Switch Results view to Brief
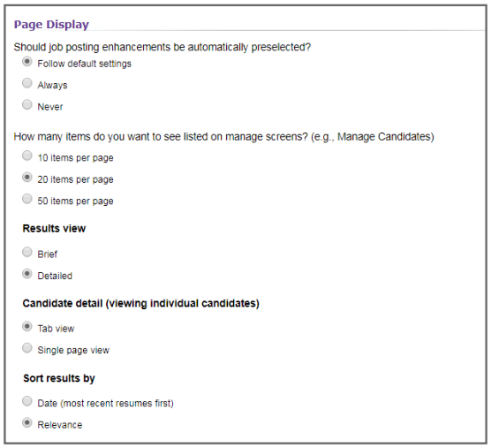The image size is (491, 448). pos(27,252)
